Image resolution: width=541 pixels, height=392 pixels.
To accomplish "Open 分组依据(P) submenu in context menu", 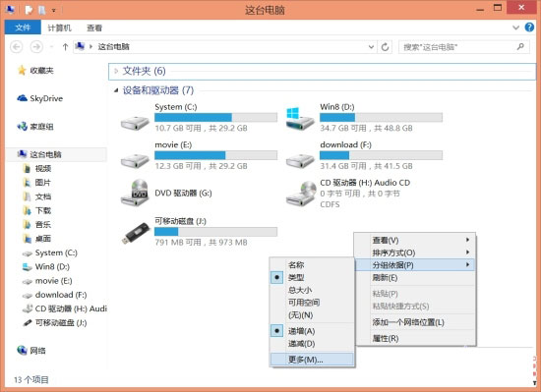I will (416, 265).
